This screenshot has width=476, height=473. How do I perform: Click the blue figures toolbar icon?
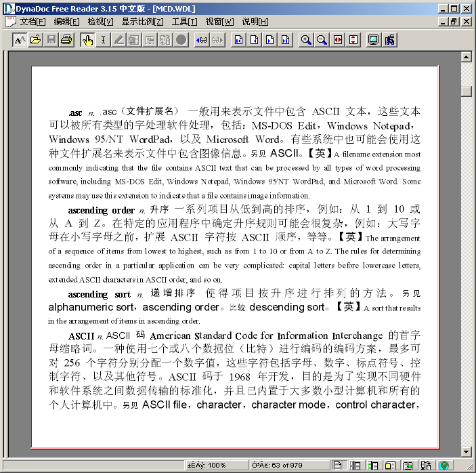tap(389, 40)
